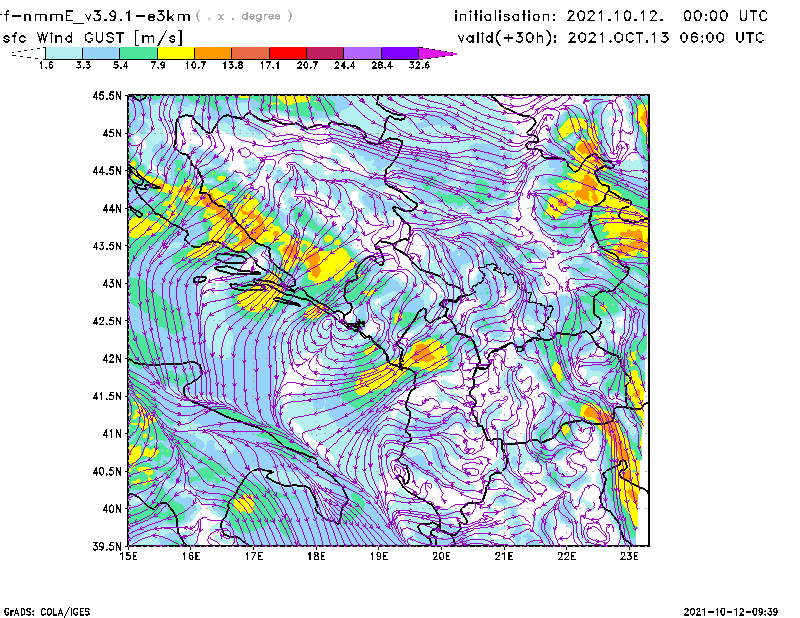
Task: Click the legend value '5.4'
Action: tap(120, 65)
